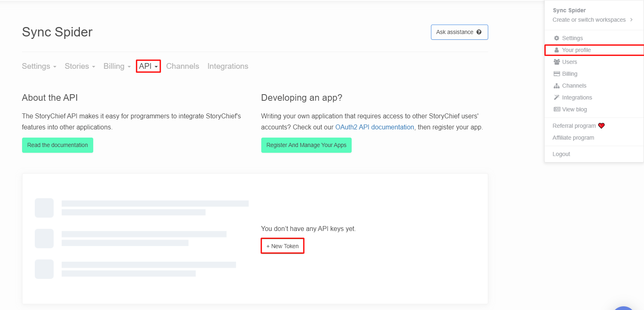Image resolution: width=644 pixels, height=310 pixels.
Task: Click the question mark icon in Ask assistance
Action: [x=479, y=32]
